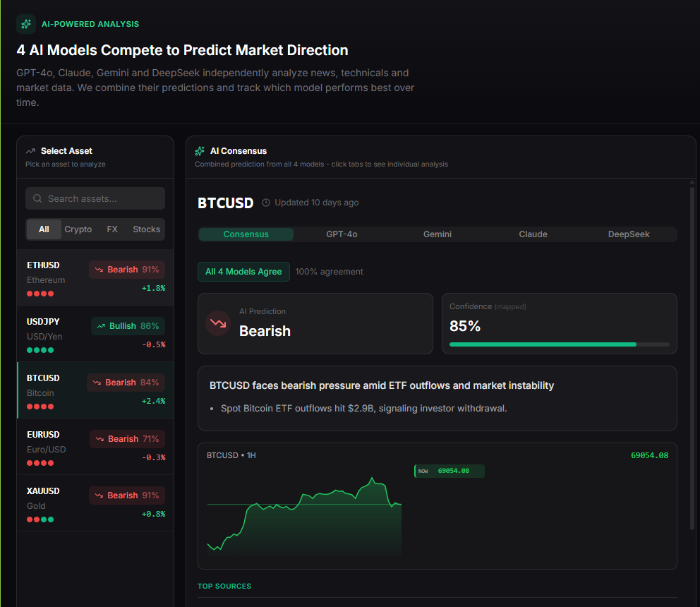Click the magnifier icon in asset search bar

click(x=37, y=198)
